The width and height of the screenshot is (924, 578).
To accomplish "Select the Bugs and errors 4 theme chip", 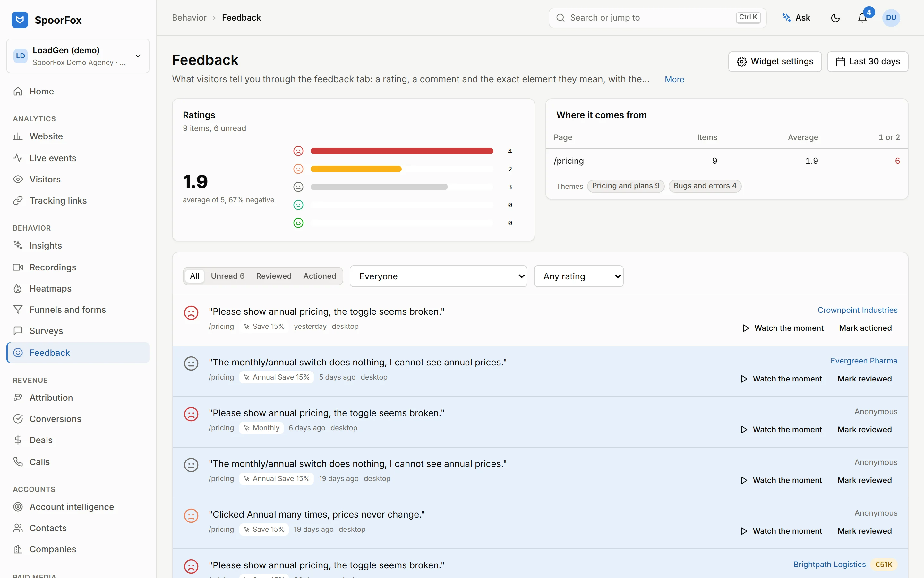I will coord(705,186).
